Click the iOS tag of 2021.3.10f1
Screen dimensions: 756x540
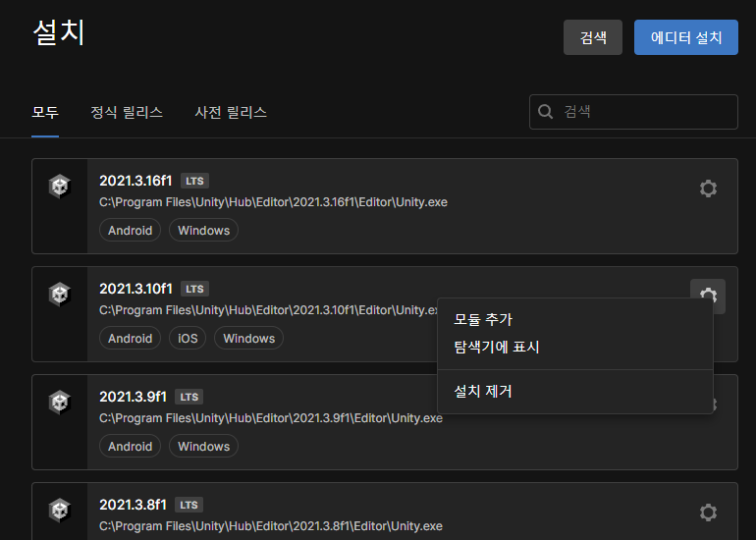click(x=188, y=339)
